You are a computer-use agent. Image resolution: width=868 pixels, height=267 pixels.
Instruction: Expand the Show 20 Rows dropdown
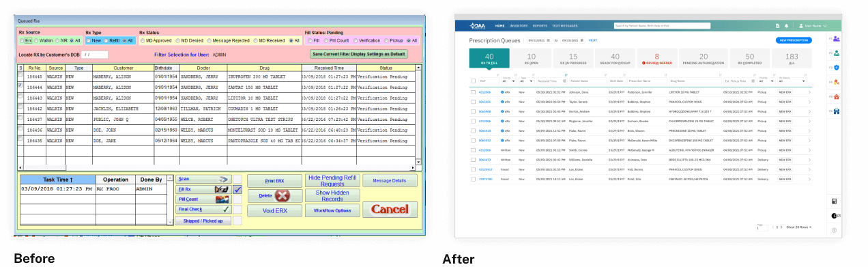(798, 227)
